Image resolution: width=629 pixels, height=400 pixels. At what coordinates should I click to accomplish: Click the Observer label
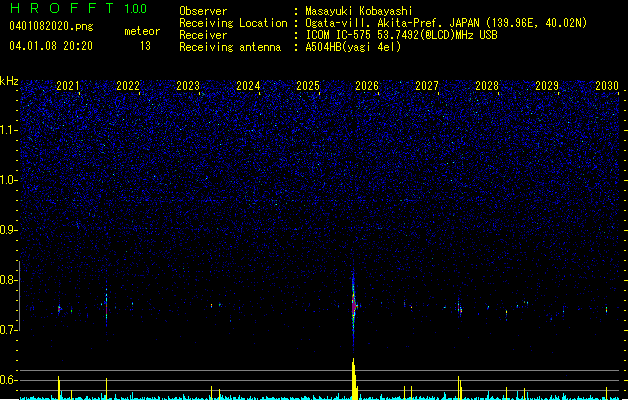pos(203,11)
